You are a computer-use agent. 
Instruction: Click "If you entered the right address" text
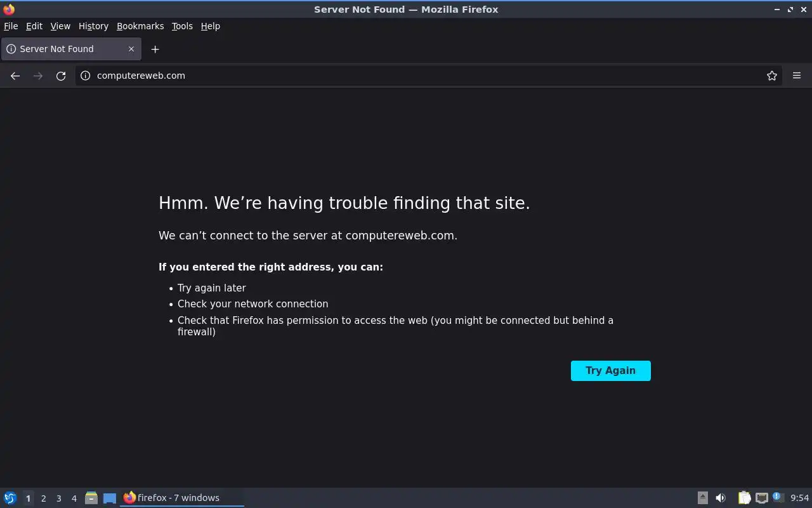[271, 267]
